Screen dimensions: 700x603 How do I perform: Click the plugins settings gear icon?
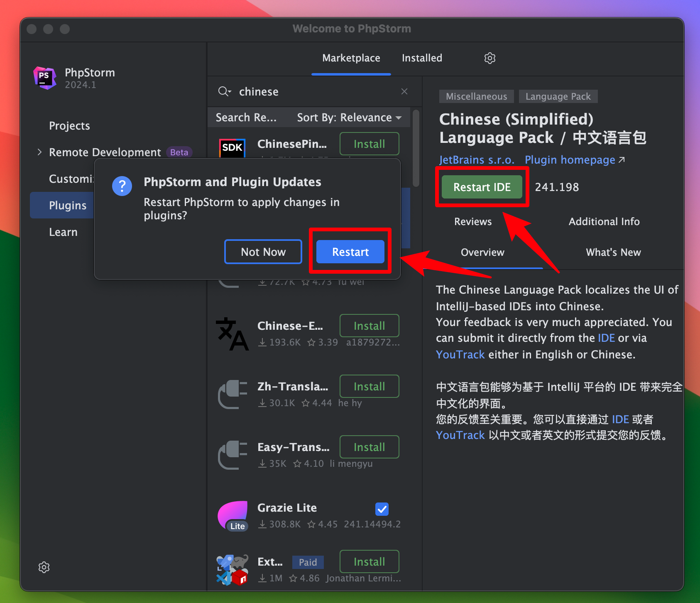490,58
